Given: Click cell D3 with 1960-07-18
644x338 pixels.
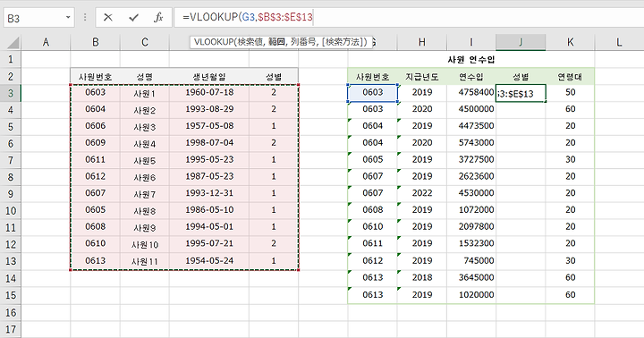Looking at the screenshot, I should click(209, 93).
